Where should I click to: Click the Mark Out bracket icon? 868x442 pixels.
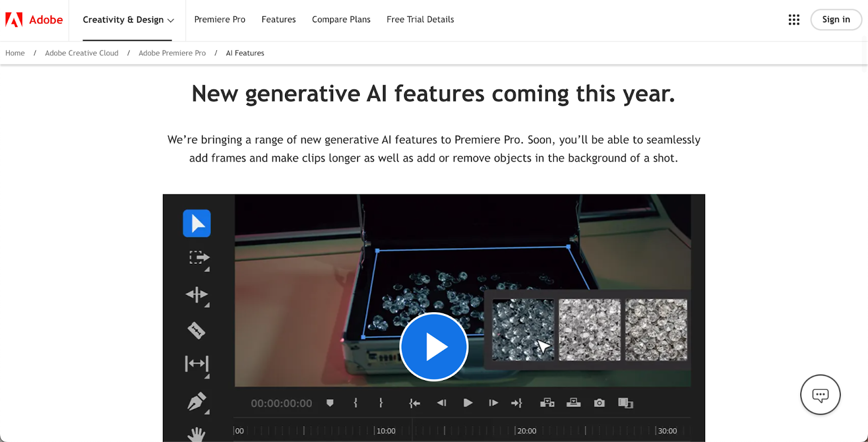pos(381,403)
